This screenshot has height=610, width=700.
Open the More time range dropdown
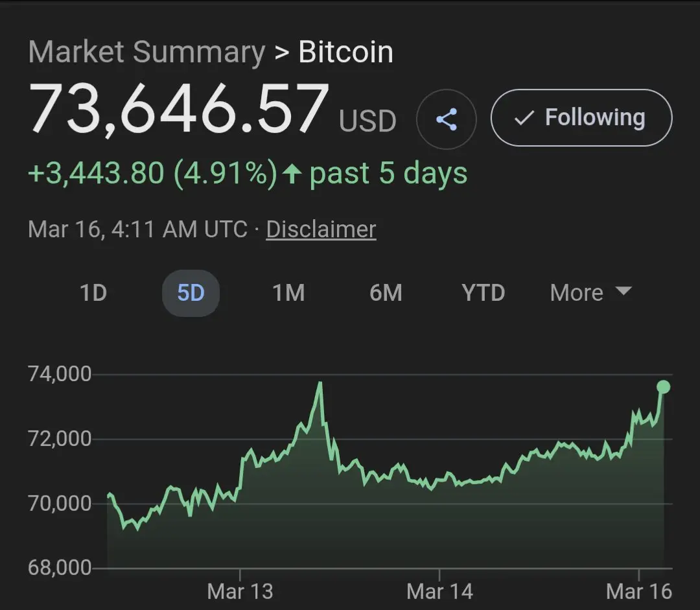tap(590, 293)
